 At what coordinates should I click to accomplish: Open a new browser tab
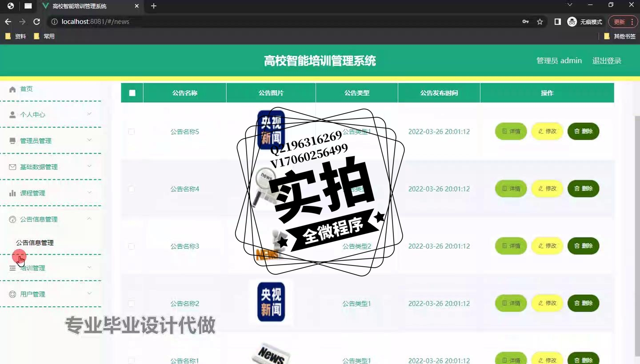(x=154, y=6)
